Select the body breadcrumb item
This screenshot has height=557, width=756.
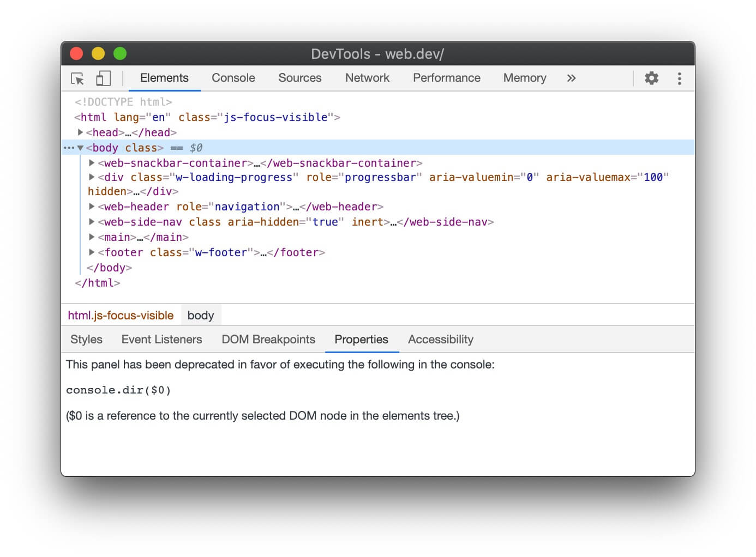click(200, 315)
